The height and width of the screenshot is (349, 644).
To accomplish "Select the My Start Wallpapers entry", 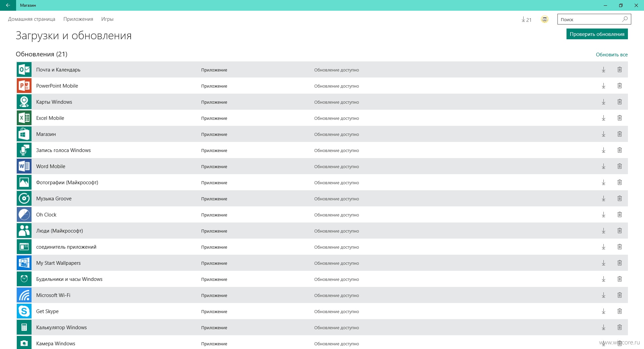I will point(322,263).
